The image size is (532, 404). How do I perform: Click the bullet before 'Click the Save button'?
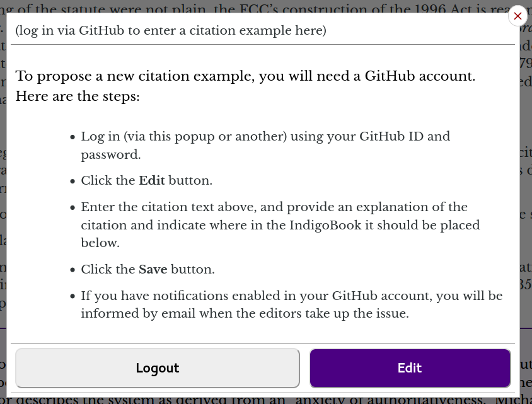72,270
